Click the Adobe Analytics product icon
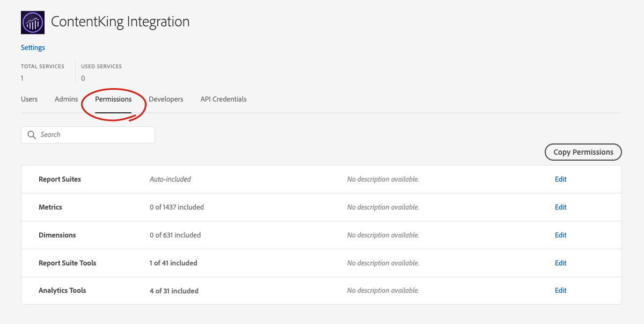The image size is (644, 324). (33, 23)
